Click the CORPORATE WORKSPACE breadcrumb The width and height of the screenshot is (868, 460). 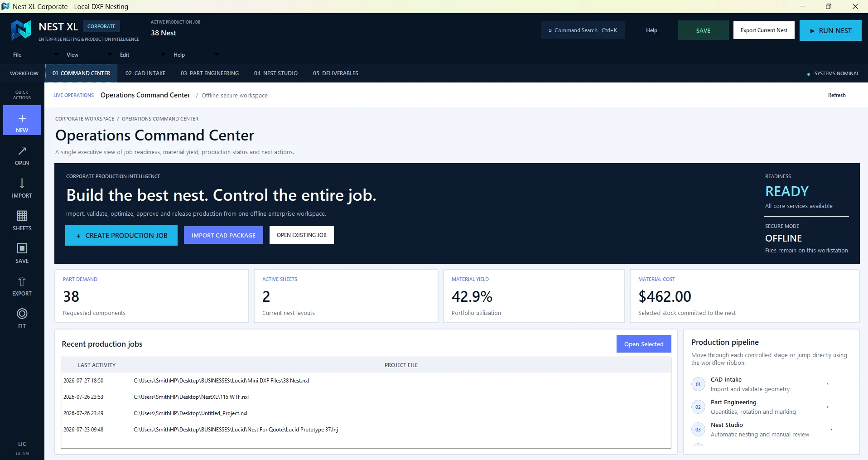pyautogui.click(x=85, y=119)
